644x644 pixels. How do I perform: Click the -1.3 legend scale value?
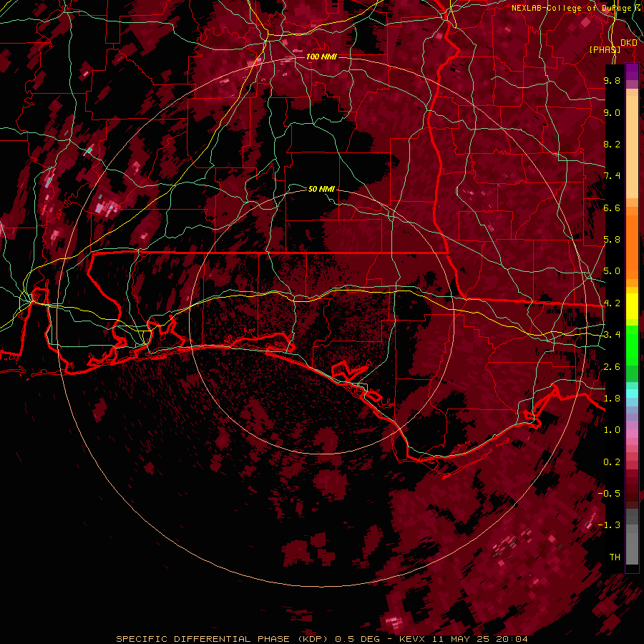coord(610,525)
